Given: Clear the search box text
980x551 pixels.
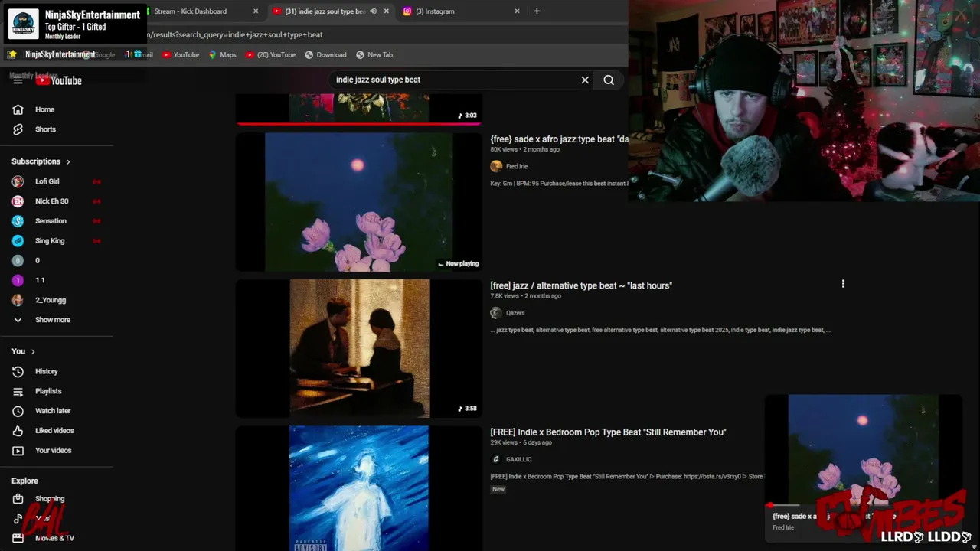Looking at the screenshot, I should [x=585, y=80].
